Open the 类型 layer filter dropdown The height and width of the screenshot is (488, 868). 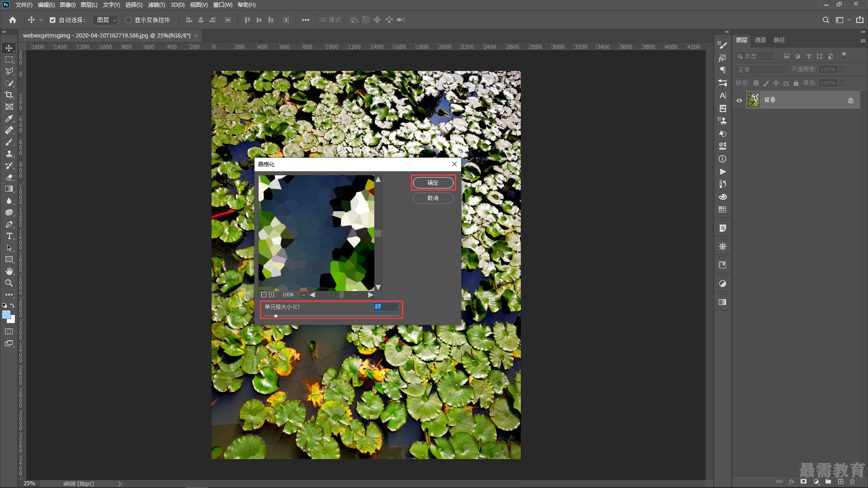tap(755, 56)
